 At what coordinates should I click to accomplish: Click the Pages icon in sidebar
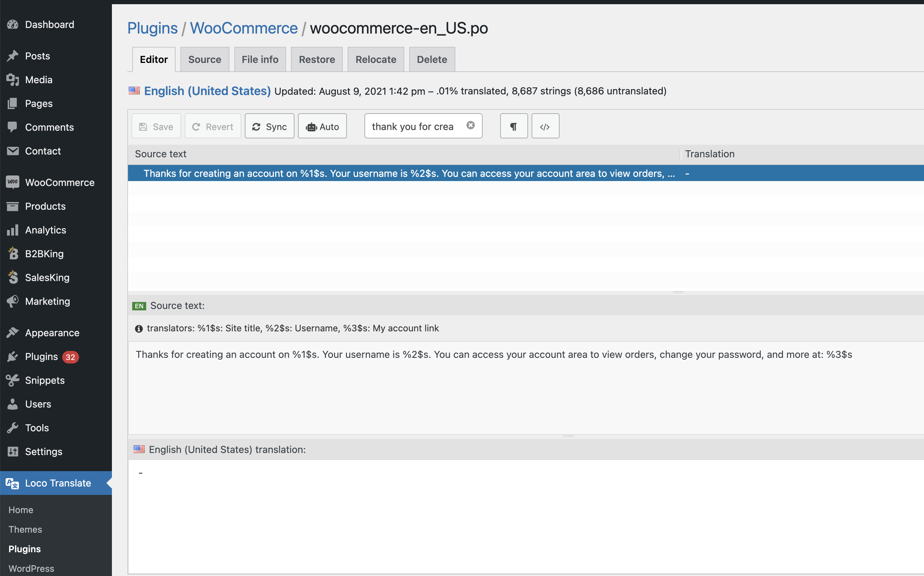13,103
